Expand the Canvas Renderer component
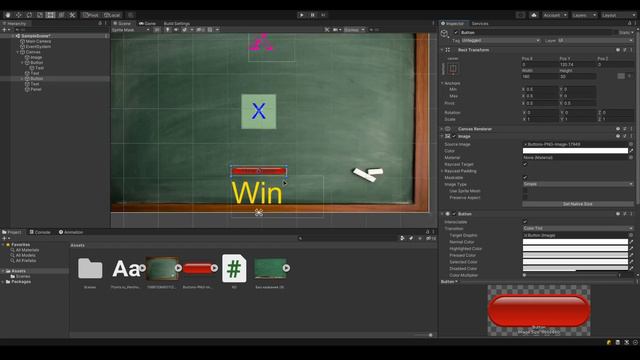Image resolution: width=640 pixels, height=360 pixels. point(442,129)
